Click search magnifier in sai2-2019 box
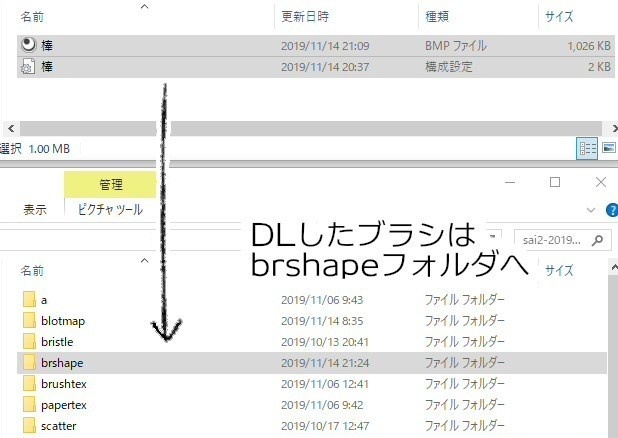This screenshot has width=618, height=438. (x=598, y=240)
